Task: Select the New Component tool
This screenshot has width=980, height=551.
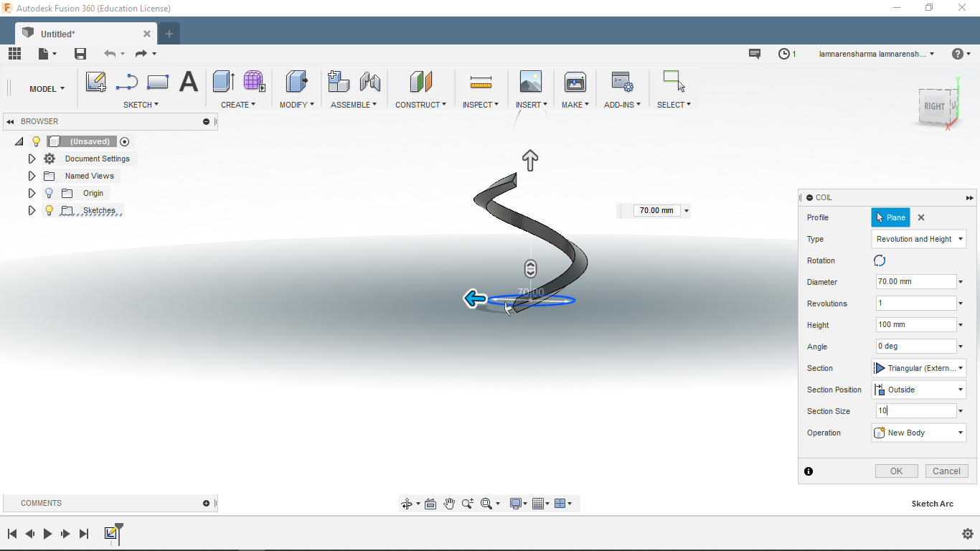Action: click(339, 81)
